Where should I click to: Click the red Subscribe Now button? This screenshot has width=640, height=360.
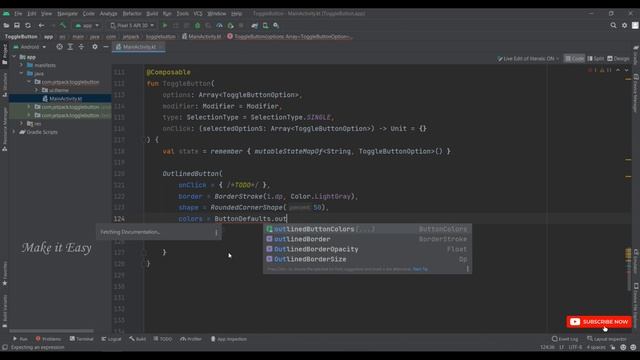pos(599,322)
